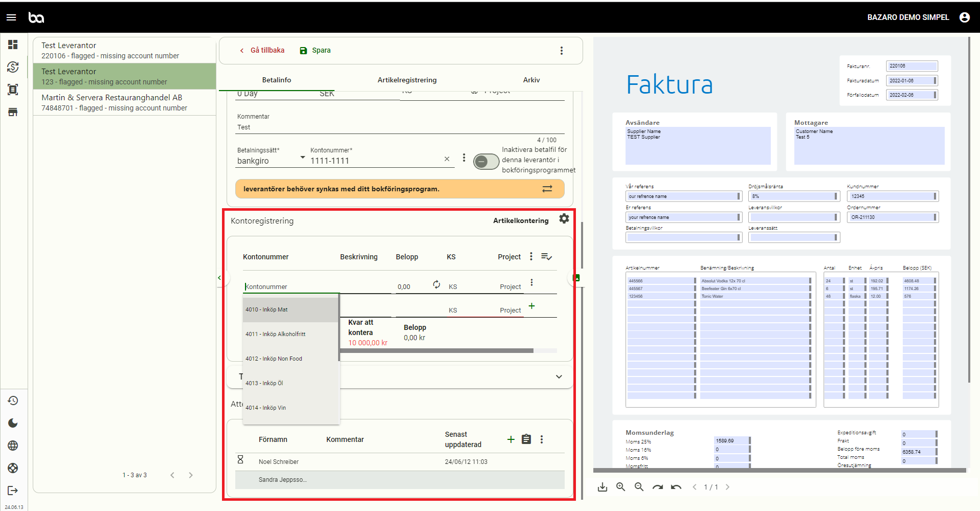Click the Spara save button
The width and height of the screenshot is (980, 511).
coord(315,50)
